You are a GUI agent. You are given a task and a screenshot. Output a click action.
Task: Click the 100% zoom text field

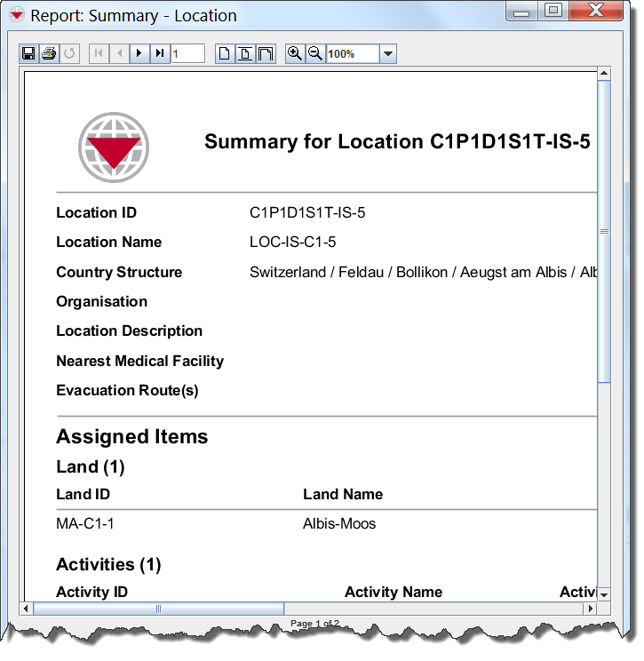point(352,54)
